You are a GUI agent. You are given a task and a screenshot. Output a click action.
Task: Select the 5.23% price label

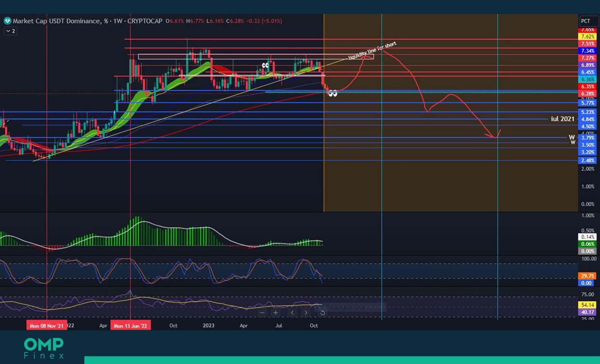(x=588, y=112)
